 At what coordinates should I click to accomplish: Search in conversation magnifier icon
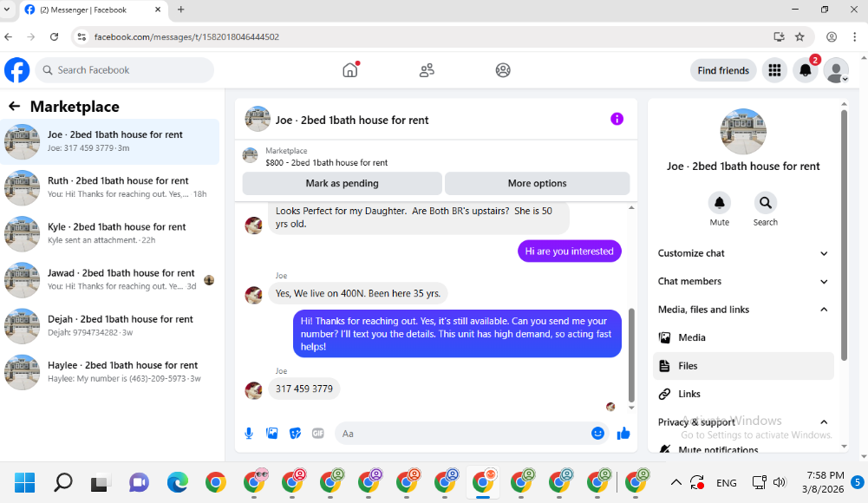(x=765, y=203)
